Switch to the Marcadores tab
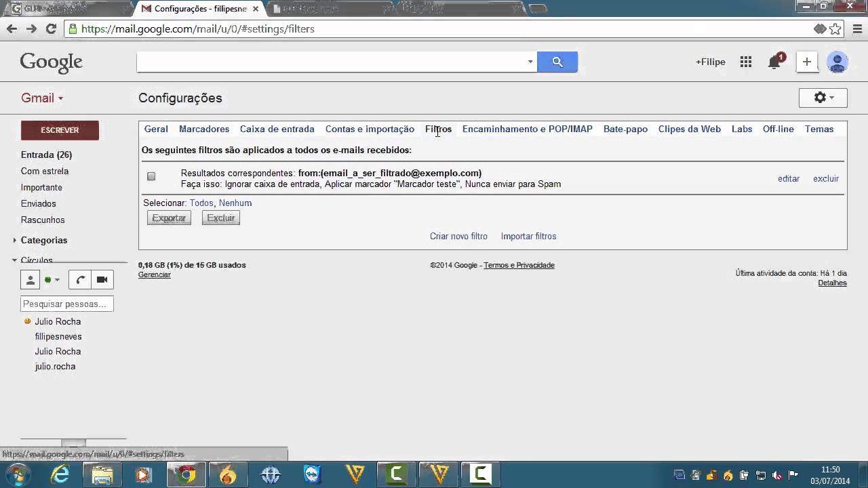868x488 pixels. [x=204, y=129]
